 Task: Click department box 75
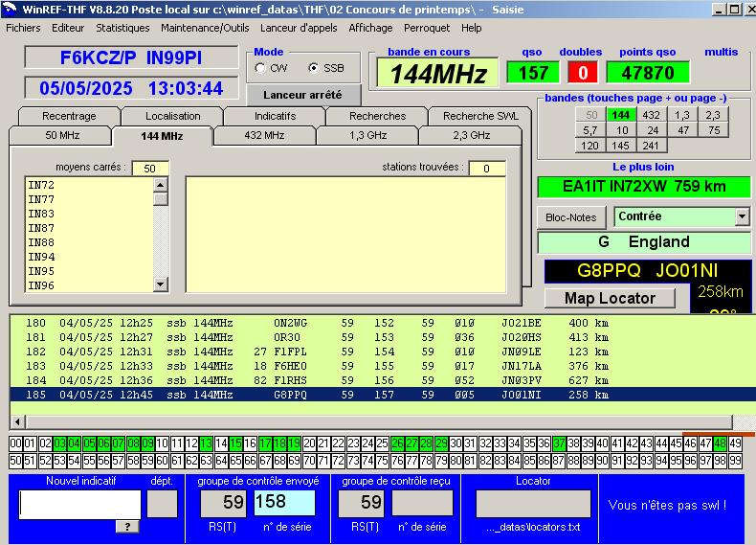[x=383, y=461]
